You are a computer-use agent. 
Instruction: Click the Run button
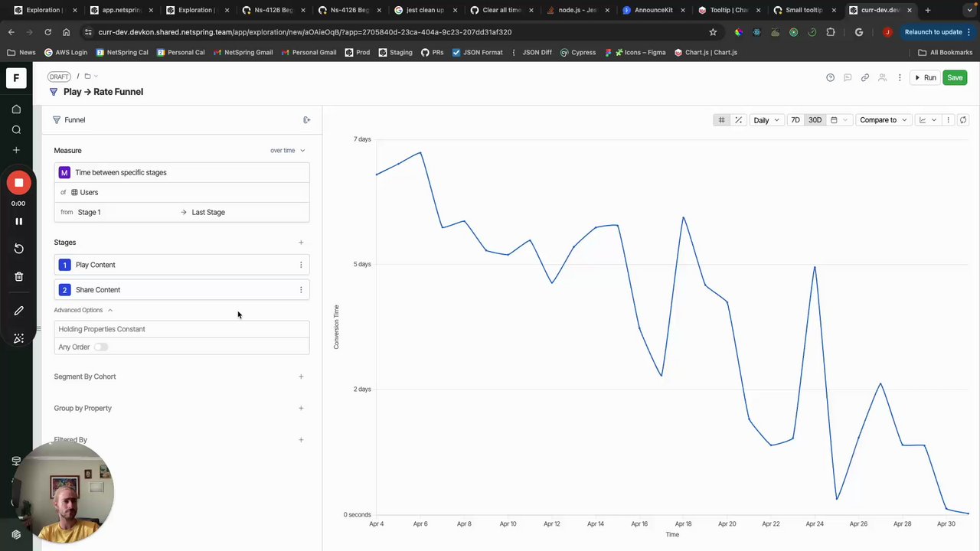pyautogui.click(x=925, y=77)
